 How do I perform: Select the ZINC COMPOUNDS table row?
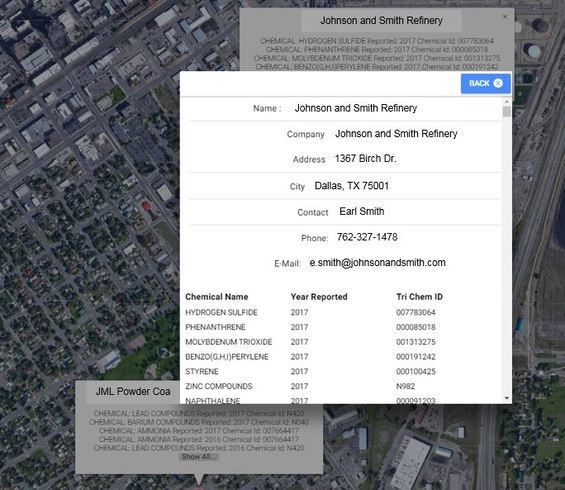pyautogui.click(x=342, y=386)
